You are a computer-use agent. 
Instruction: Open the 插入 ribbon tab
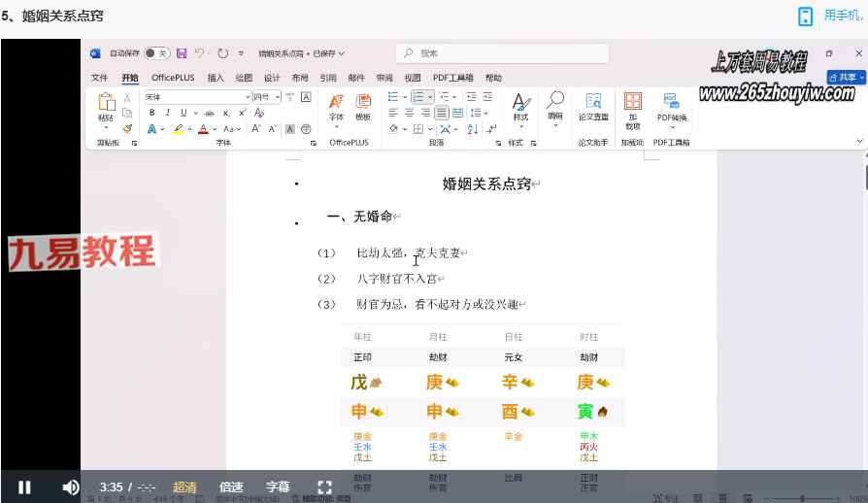tap(216, 78)
